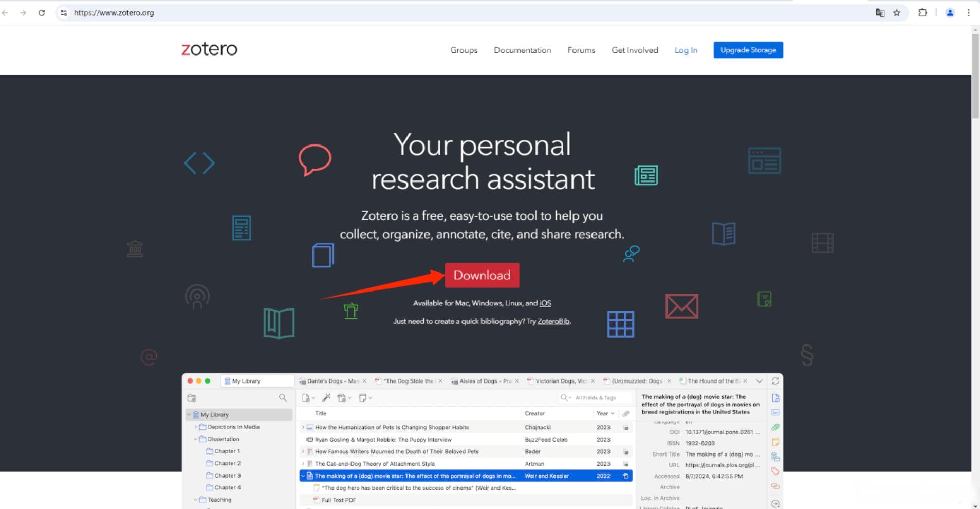Click Libraries and Collections icon in side rail
This screenshot has height=509, width=980.
(x=775, y=457)
